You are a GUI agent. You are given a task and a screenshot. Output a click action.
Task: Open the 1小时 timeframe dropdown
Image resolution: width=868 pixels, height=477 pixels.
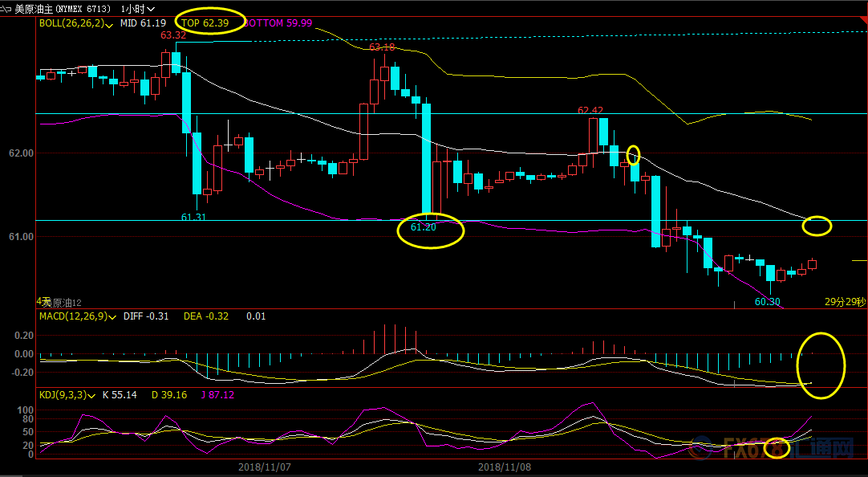click(x=139, y=8)
